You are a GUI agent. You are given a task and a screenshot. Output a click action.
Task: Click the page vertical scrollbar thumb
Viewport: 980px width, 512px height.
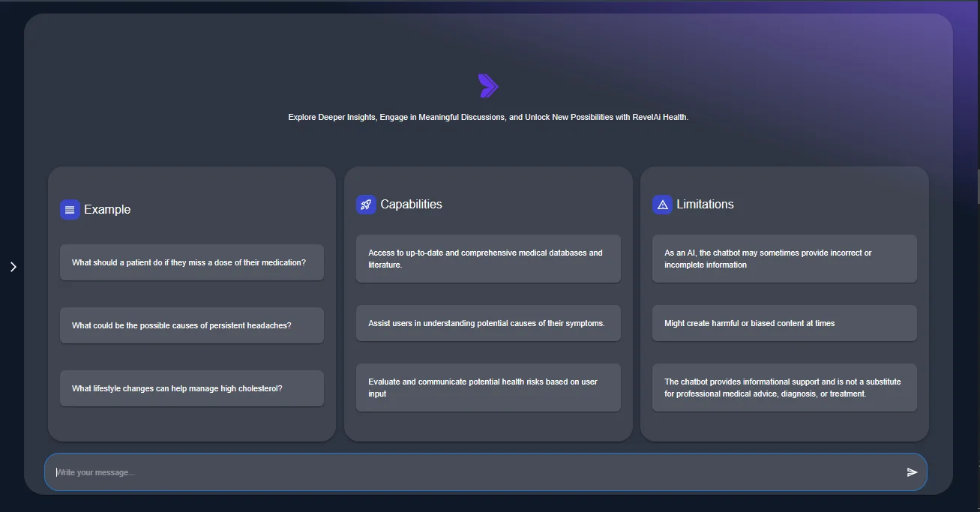[977, 186]
